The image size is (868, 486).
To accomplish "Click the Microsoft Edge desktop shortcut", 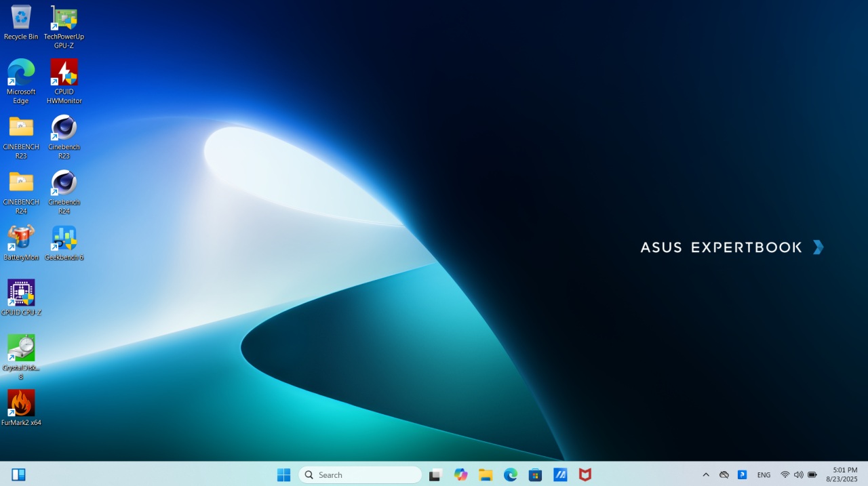I will coord(21,73).
